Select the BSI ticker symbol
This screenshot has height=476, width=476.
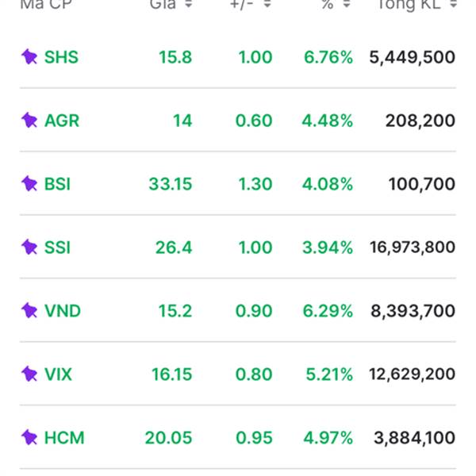point(57,184)
